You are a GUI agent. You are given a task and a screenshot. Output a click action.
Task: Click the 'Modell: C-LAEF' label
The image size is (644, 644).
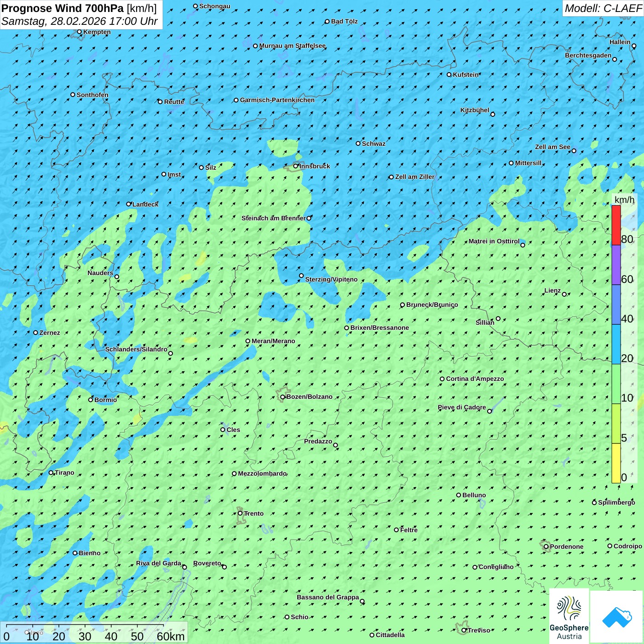(x=603, y=8)
